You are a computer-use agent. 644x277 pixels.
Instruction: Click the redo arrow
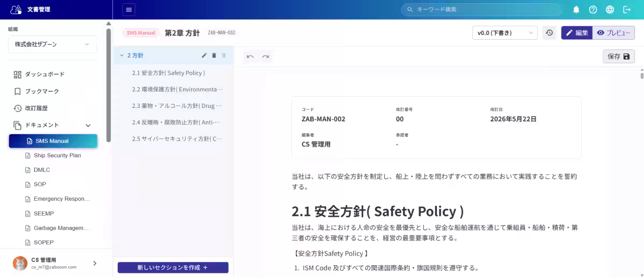(x=266, y=56)
